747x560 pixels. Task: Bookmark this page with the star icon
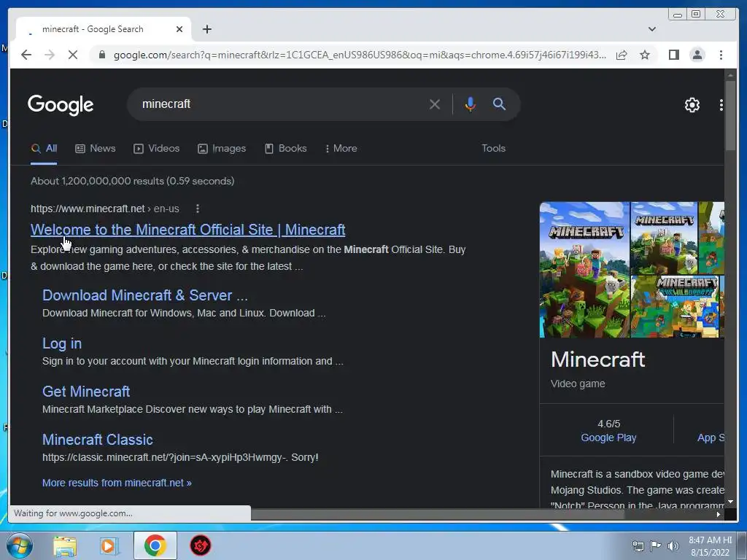(645, 55)
